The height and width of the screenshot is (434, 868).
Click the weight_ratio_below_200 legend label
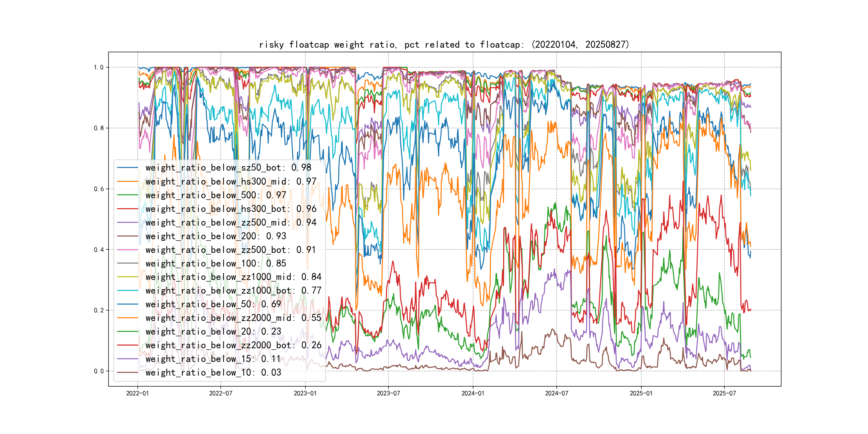[216, 236]
